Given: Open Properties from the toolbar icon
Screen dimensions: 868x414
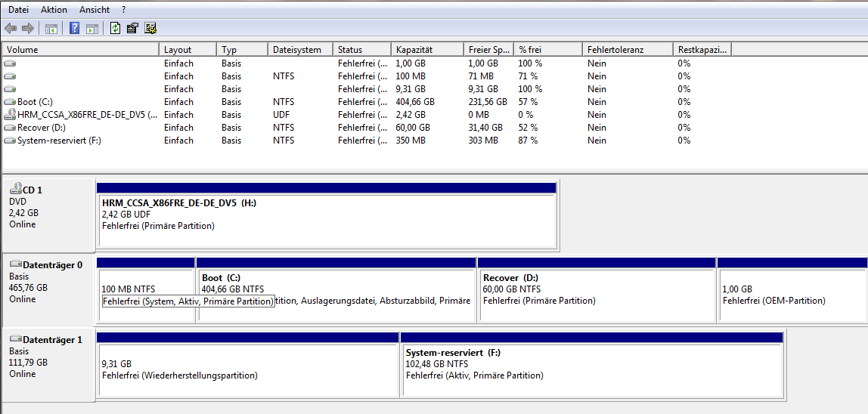Looking at the screenshot, I should 132,29.
